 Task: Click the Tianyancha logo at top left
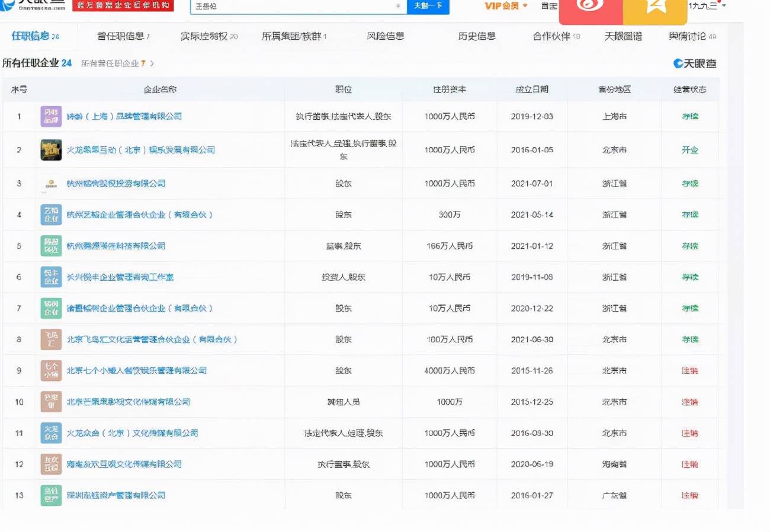[33, 5]
